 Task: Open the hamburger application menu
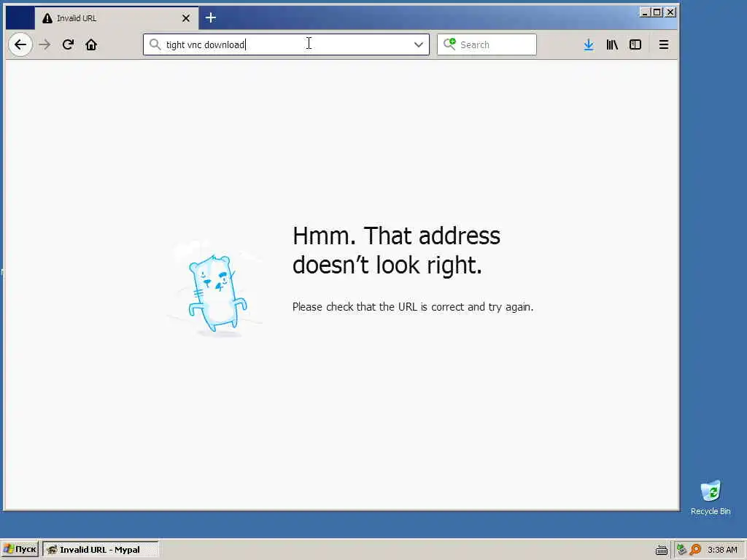664,44
